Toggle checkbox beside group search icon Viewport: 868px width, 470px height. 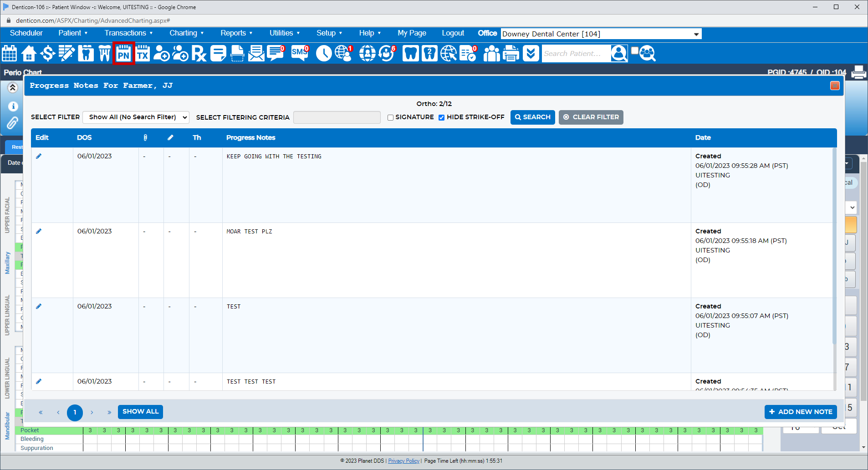point(634,50)
